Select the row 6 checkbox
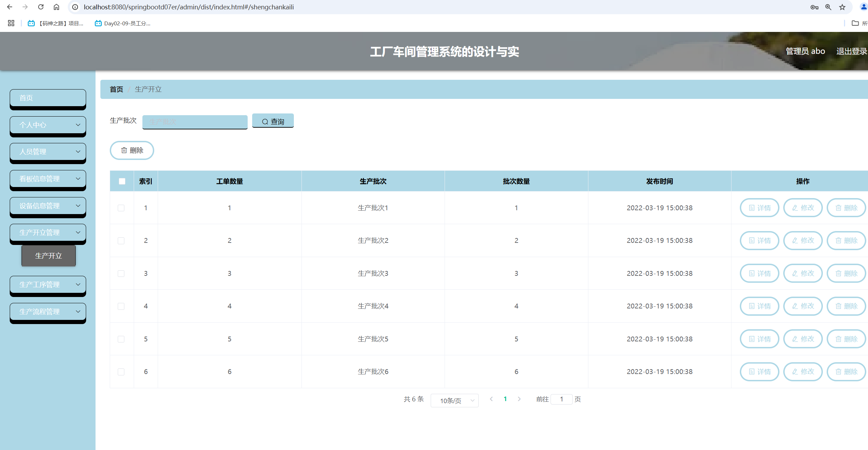 pyautogui.click(x=121, y=372)
